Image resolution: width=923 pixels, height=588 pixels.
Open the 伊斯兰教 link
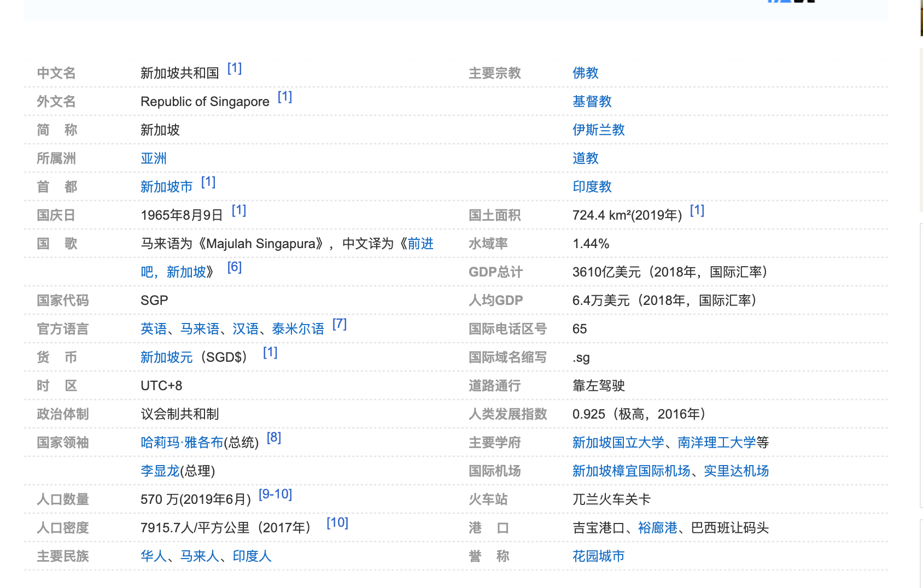tap(598, 130)
